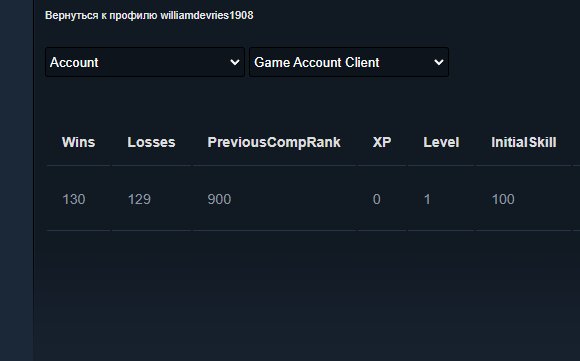The image size is (580, 361).
Task: Select the Level value 1
Action: click(x=427, y=199)
